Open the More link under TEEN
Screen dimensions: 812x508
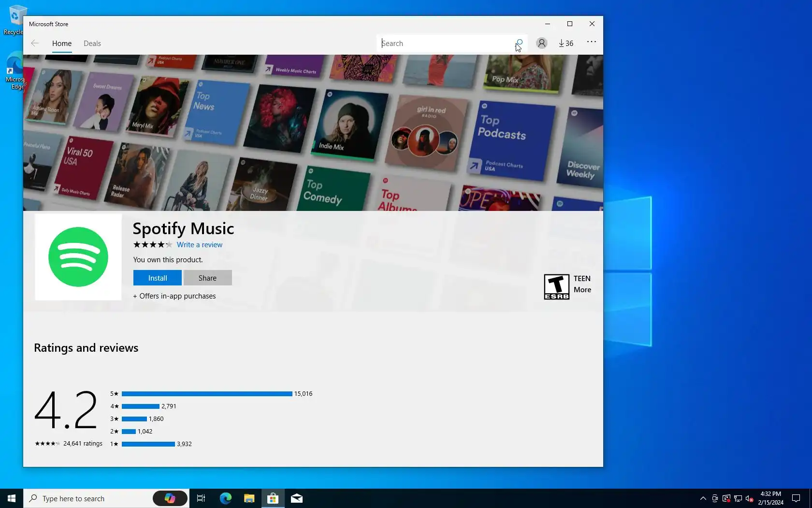click(582, 290)
